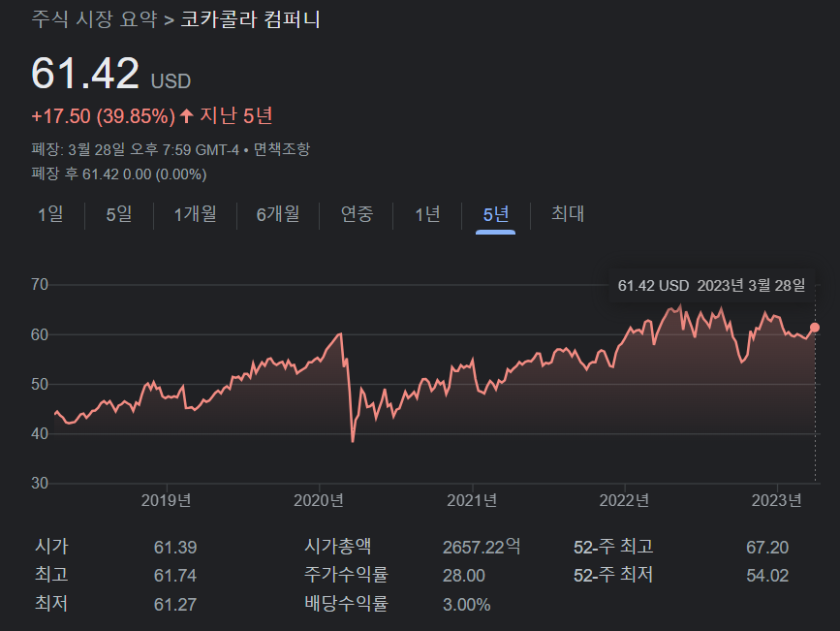Click the 시가총액 label
The width and height of the screenshot is (840, 631).
[x=338, y=547]
